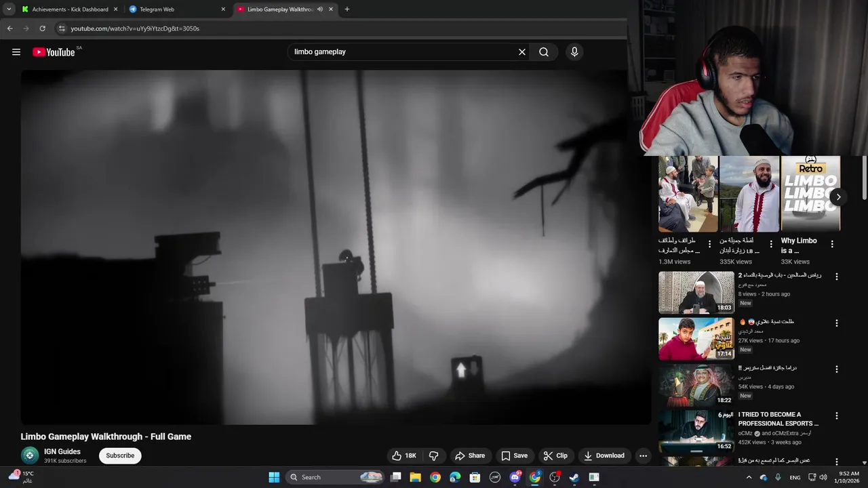Click the Limbo gameplay video player
The height and width of the screenshot is (488, 868).
336,247
